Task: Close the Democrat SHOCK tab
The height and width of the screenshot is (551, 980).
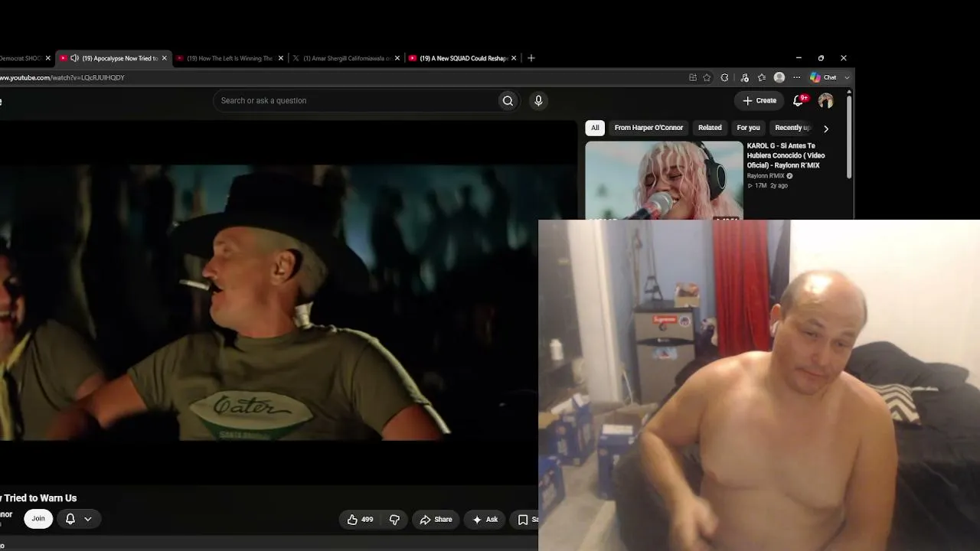Action: tap(47, 58)
